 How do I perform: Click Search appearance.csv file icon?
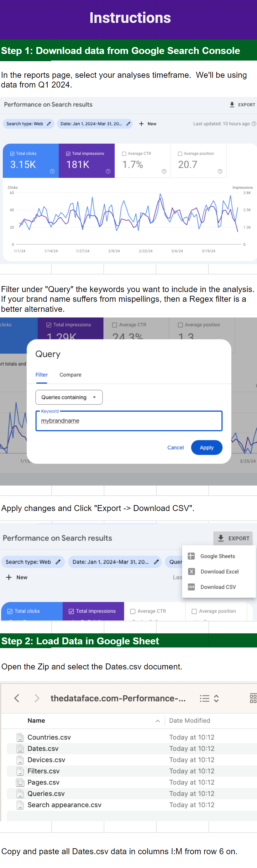20,805
